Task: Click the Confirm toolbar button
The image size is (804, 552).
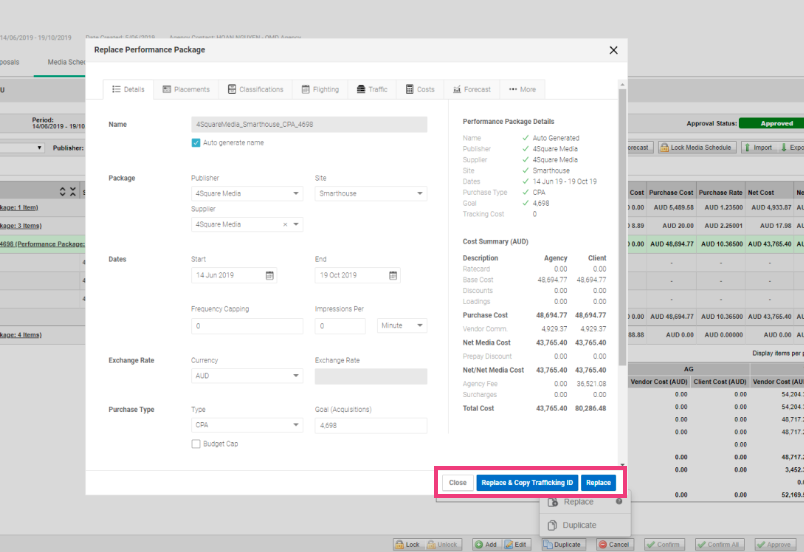Action: click(x=663, y=544)
